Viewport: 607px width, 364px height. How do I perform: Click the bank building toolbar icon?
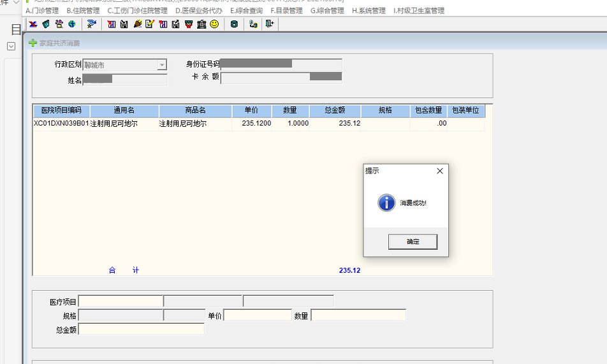pyautogui.click(x=201, y=24)
